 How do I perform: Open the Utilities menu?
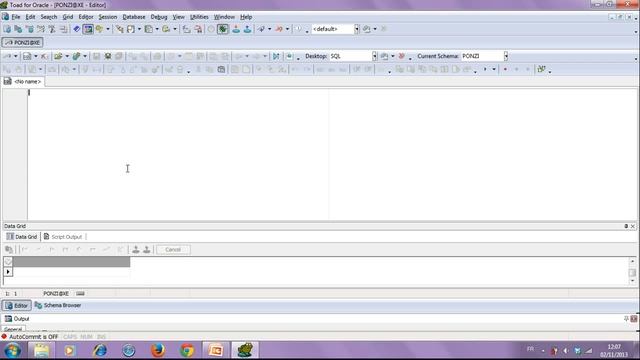pyautogui.click(x=199, y=17)
